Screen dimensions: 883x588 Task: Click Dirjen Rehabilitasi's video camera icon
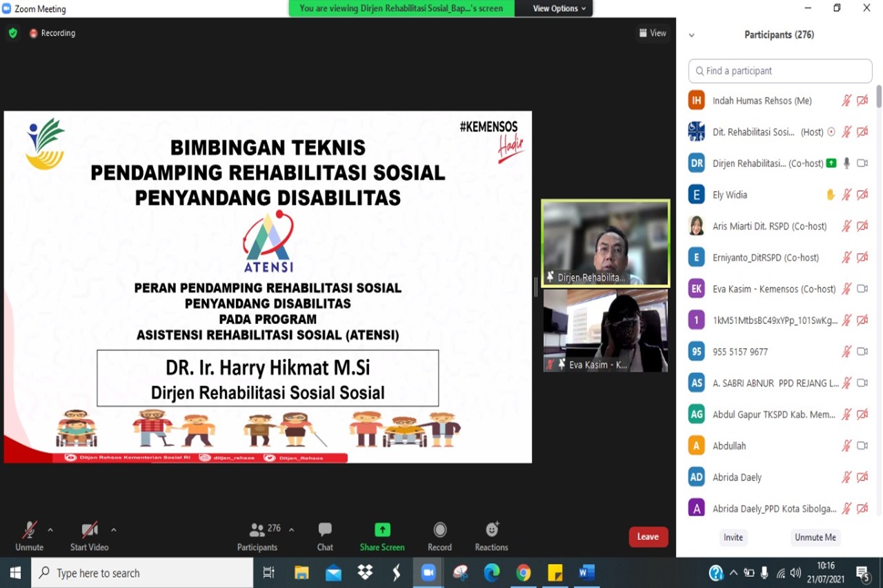(x=862, y=163)
